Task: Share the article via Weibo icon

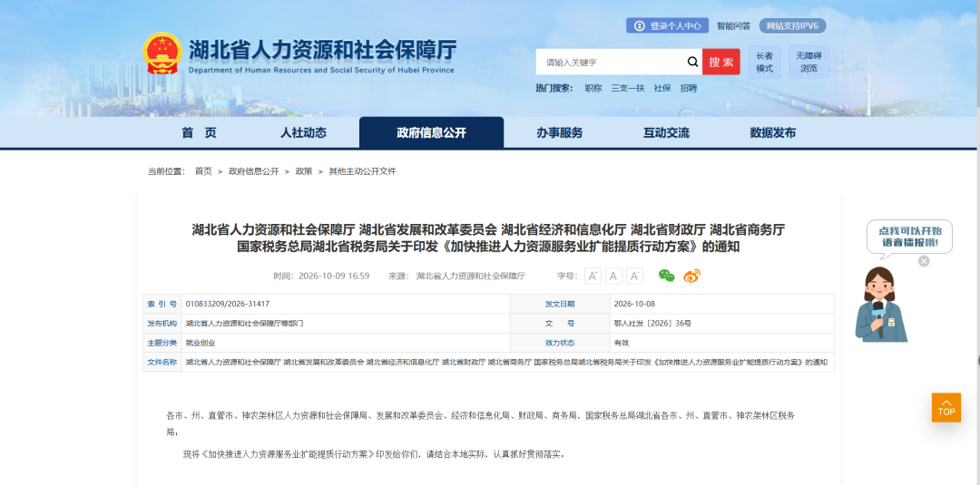Action: point(691,276)
